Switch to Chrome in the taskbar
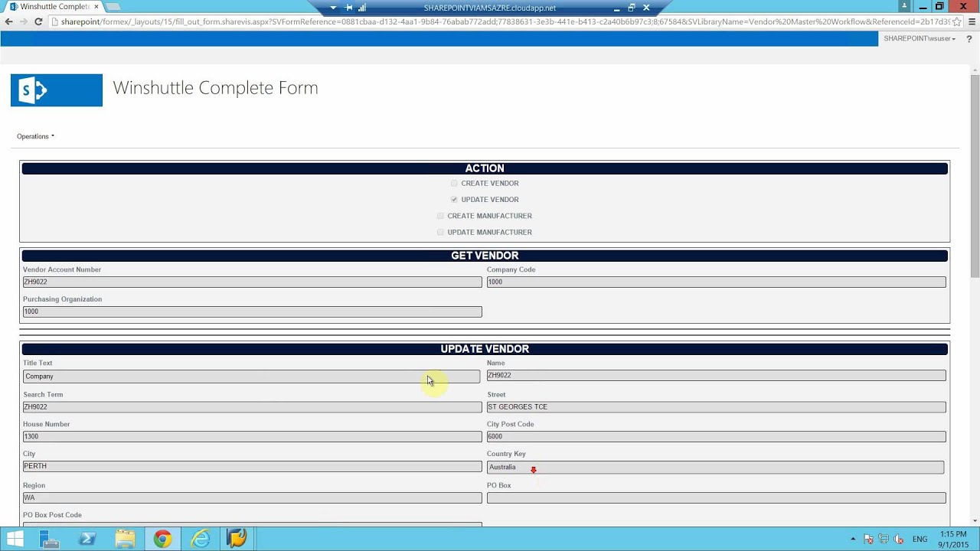The image size is (980, 551). [x=162, y=539]
